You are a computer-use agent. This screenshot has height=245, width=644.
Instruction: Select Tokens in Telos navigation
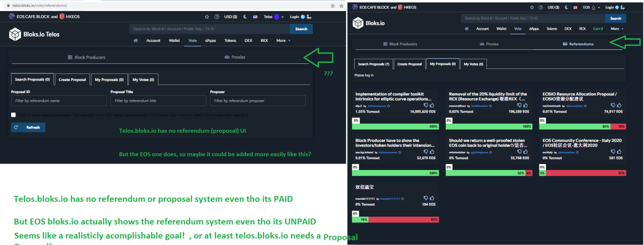(230, 41)
